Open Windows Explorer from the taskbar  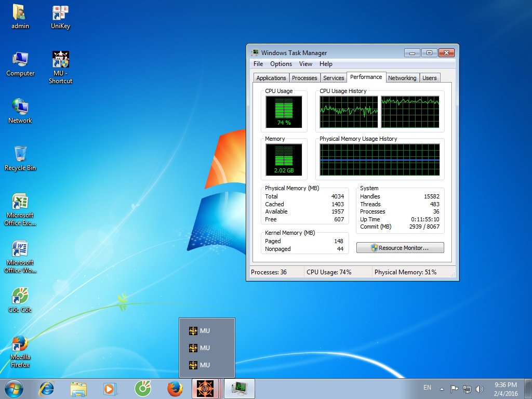point(78,389)
